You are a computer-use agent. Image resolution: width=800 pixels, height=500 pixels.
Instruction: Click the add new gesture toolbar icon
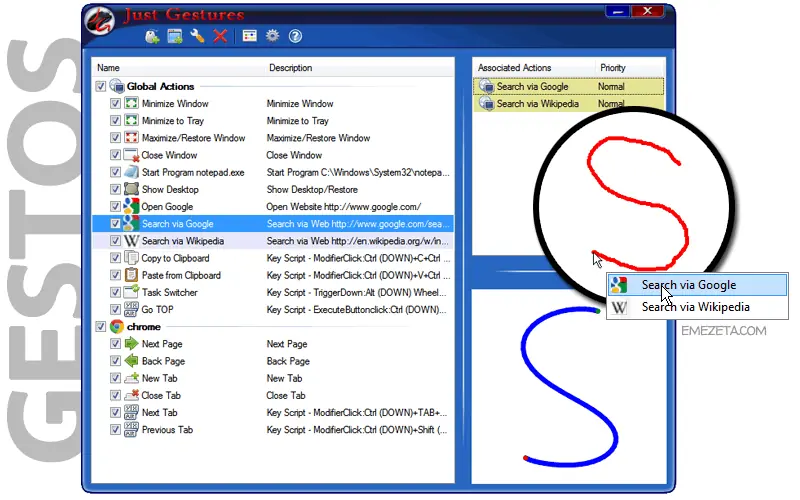(152, 36)
